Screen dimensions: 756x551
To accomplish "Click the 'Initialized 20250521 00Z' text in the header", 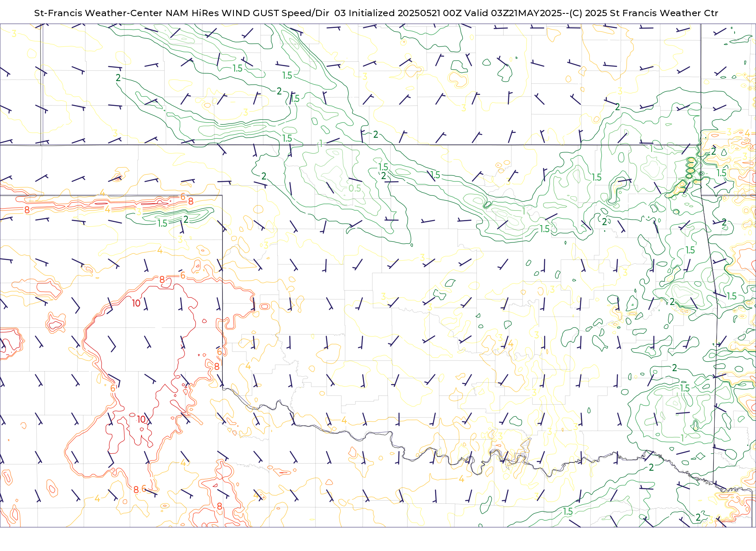I will pyautogui.click(x=405, y=13).
